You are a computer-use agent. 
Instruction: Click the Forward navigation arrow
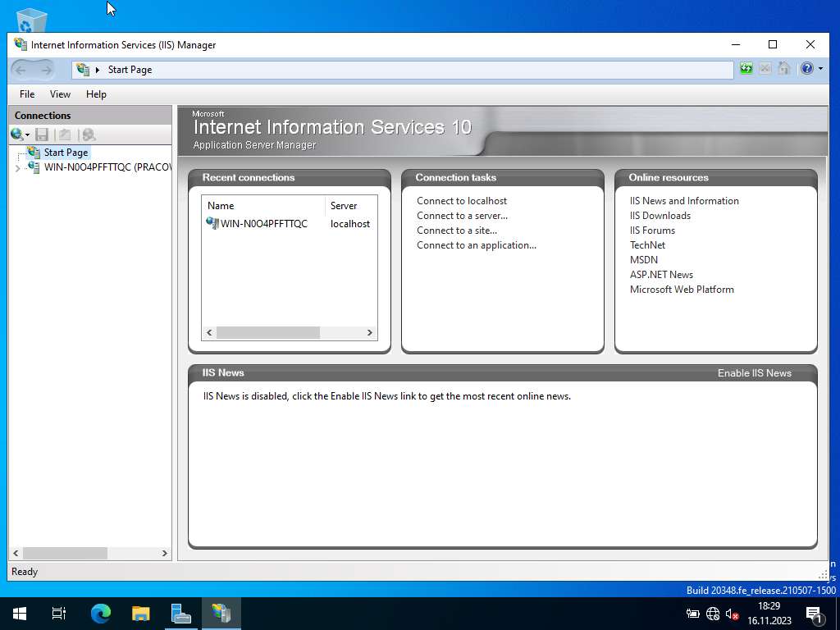(47, 71)
